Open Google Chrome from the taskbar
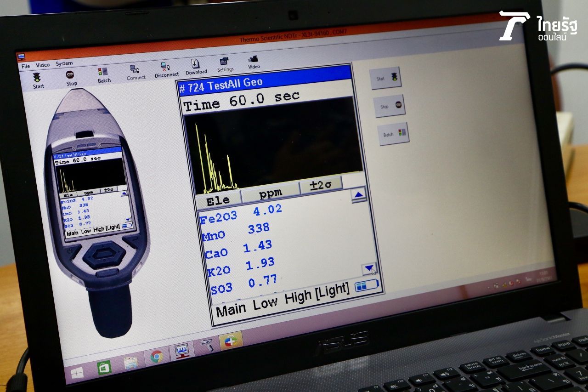588x392 pixels. 157,357
